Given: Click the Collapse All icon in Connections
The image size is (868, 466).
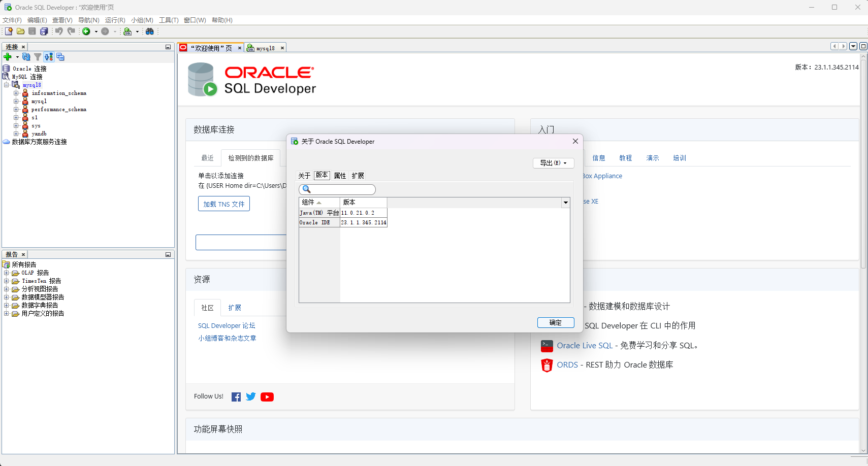Looking at the screenshot, I should [60, 57].
